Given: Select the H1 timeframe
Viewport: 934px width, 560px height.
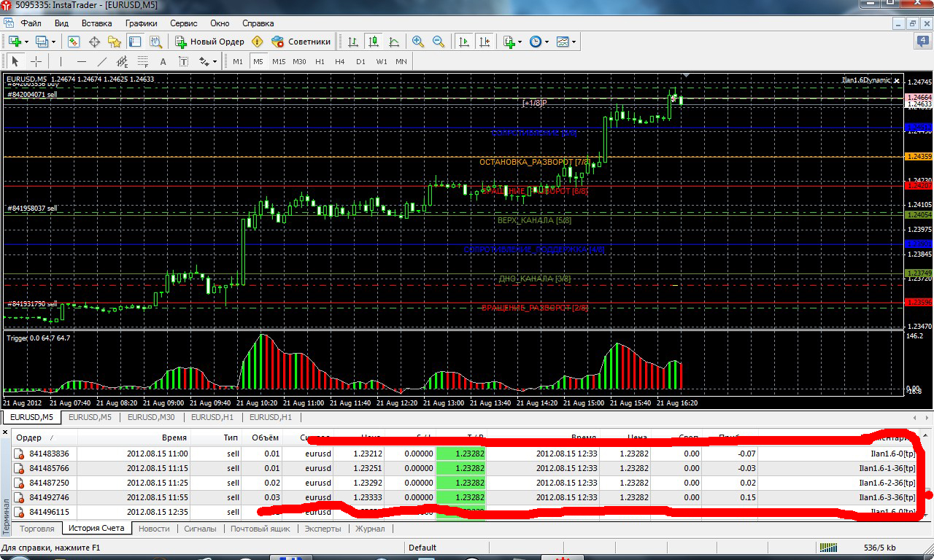Looking at the screenshot, I should [320, 62].
